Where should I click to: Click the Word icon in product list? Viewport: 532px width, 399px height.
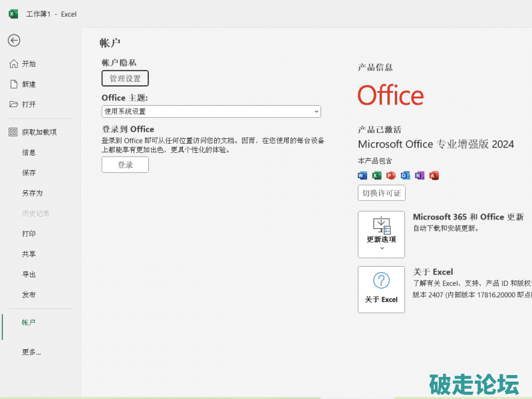(x=362, y=176)
